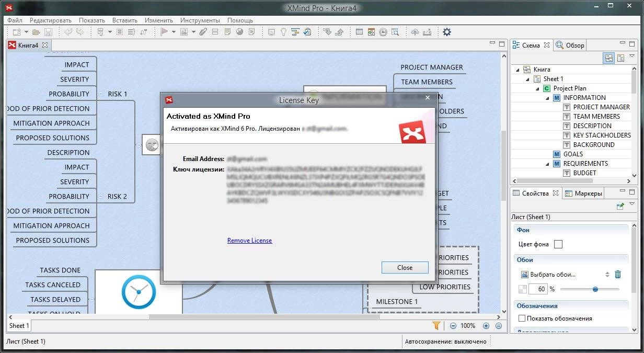Close the Книга4 editor tab
The width and height of the screenshot is (644, 353).
click(45, 45)
